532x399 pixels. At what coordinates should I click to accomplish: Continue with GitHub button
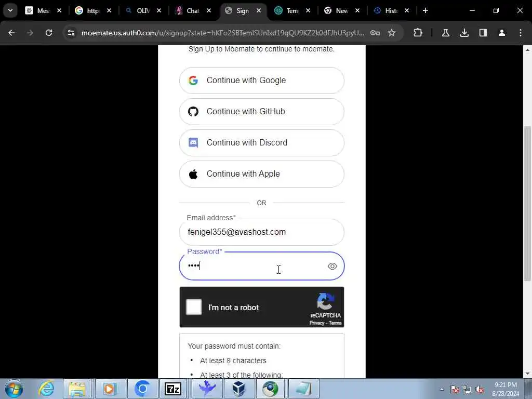coord(262,112)
